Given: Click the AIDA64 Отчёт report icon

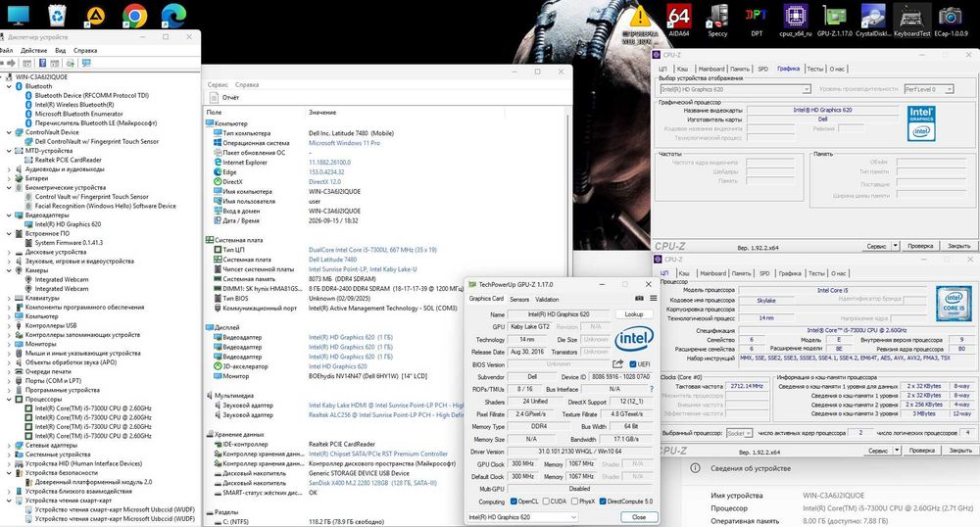Looking at the screenshot, I should click(x=214, y=97).
